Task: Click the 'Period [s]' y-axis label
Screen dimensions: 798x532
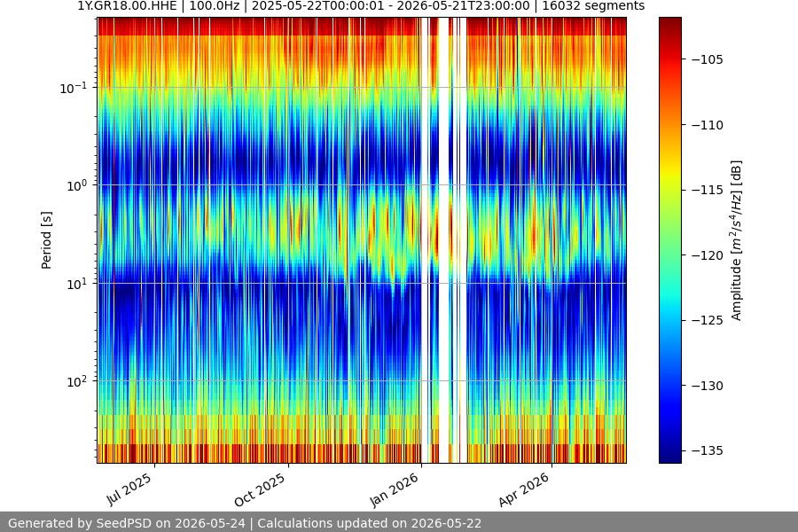Action: [x=46, y=240]
